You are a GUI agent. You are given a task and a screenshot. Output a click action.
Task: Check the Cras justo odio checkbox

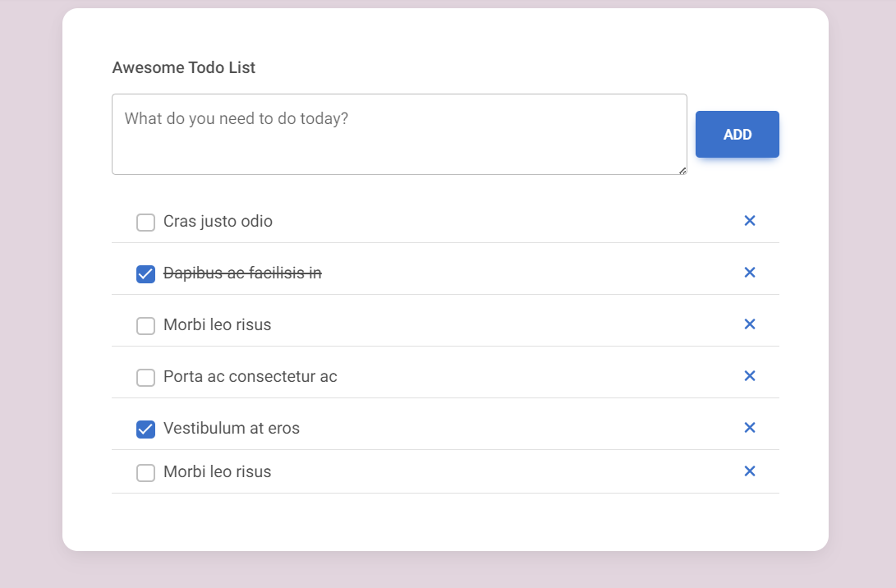click(x=145, y=223)
